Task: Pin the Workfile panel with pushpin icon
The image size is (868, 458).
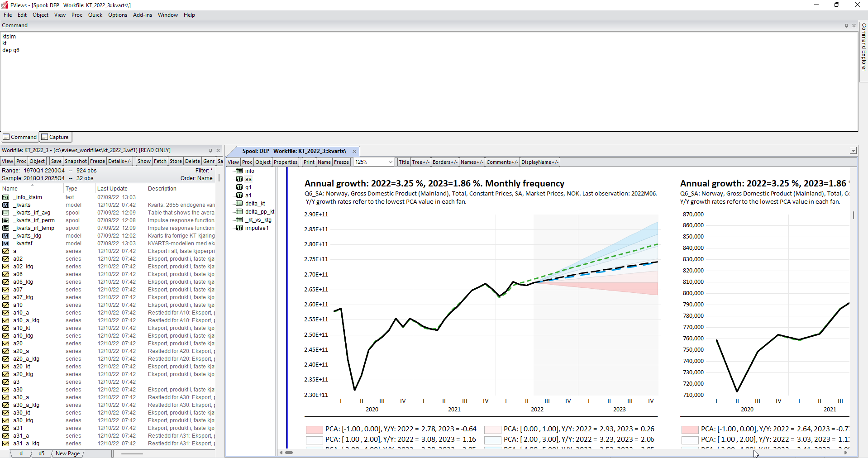Action: (210, 150)
